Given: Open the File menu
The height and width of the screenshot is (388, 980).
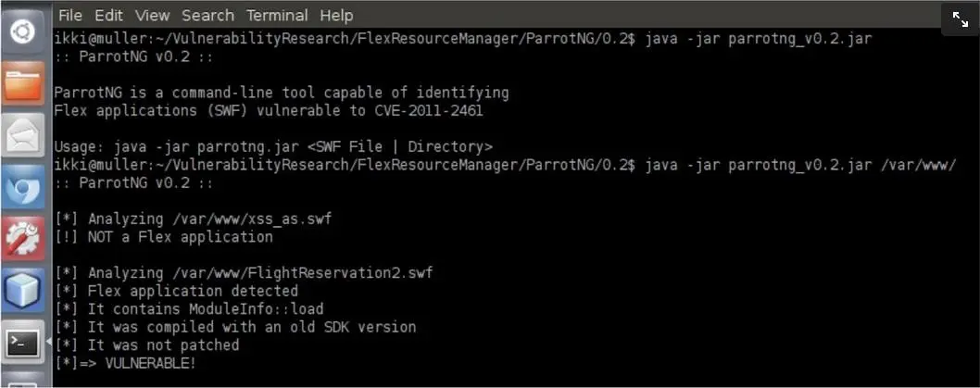Looking at the screenshot, I should coord(70,16).
